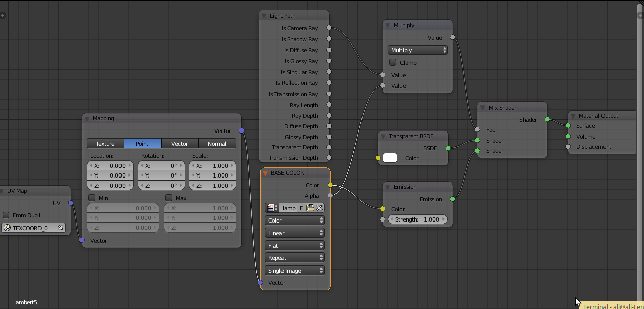This screenshot has width=644, height=309.
Task: Unlink lamb image with the X icon
Action: (319, 208)
